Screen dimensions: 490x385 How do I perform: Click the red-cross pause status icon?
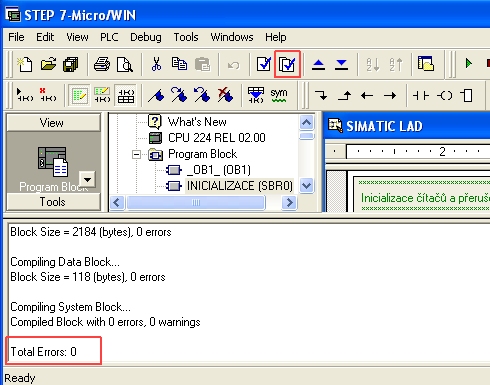pos(48,95)
